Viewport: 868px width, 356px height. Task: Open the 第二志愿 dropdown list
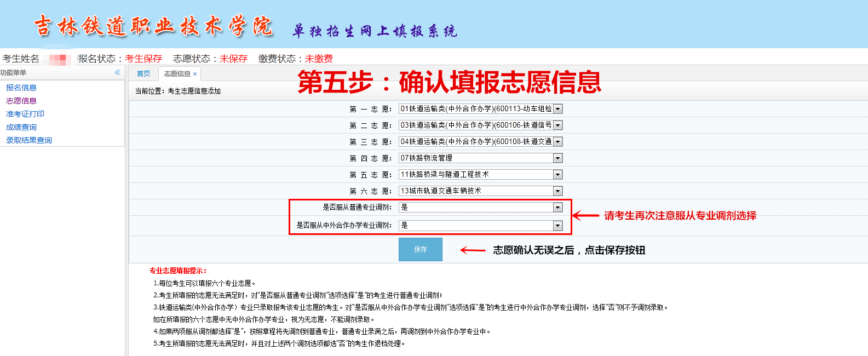coord(557,125)
